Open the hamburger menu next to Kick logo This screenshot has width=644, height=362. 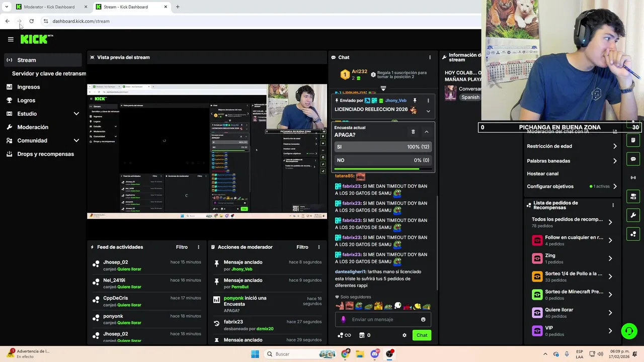(x=11, y=39)
